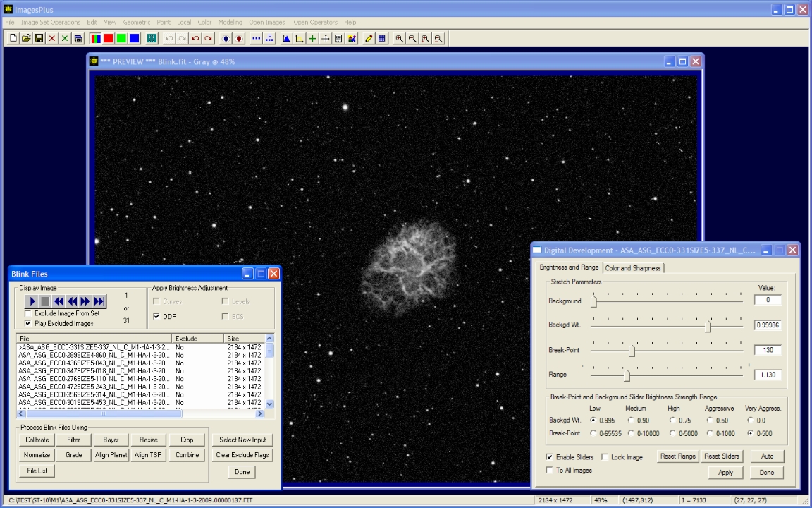Screen dimensions: 812x508
Task: Click the Reset Sliders button
Action: coord(722,456)
